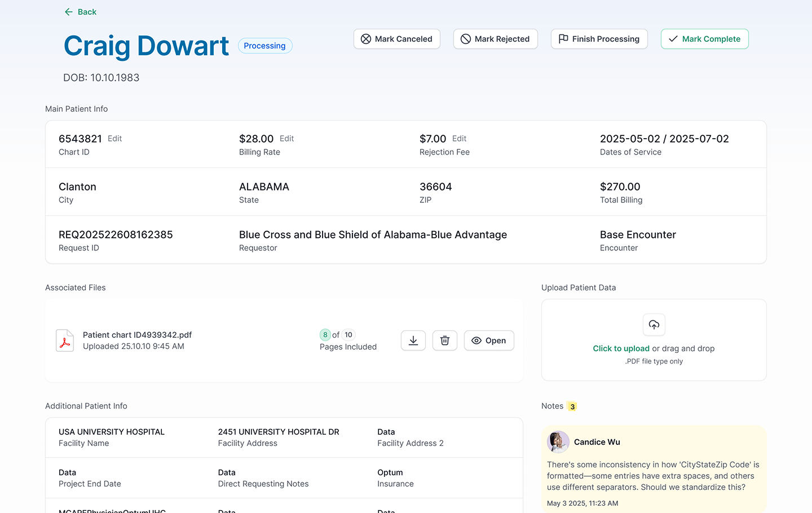Image resolution: width=812 pixels, height=513 pixels.
Task: Click the $7.00 rejection fee value
Action: (433, 139)
